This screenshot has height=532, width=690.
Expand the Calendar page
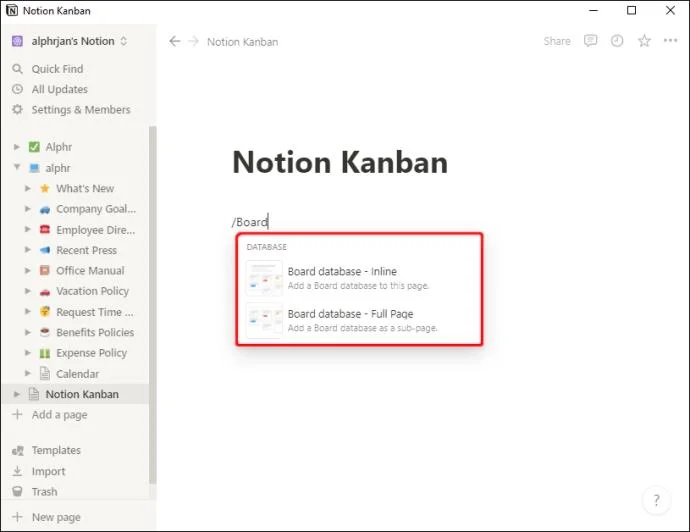(x=28, y=374)
